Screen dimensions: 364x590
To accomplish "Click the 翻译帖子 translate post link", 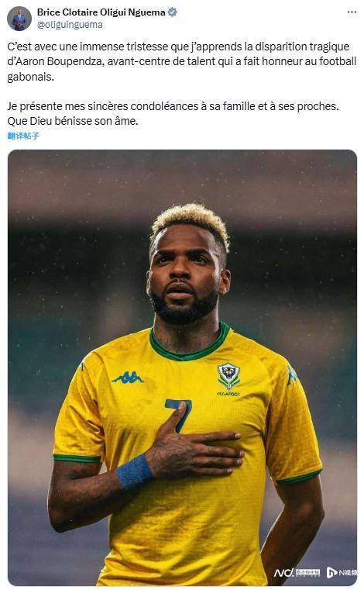I will pos(23,136).
